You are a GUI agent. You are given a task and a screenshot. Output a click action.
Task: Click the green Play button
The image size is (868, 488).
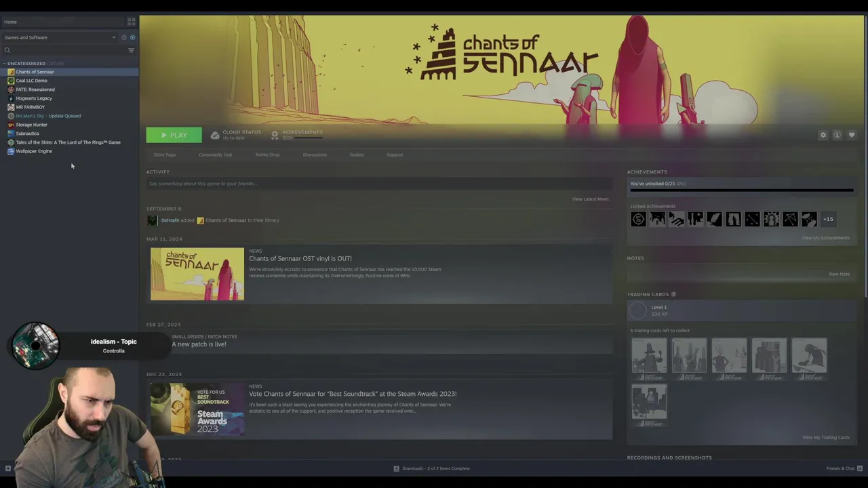(x=174, y=135)
